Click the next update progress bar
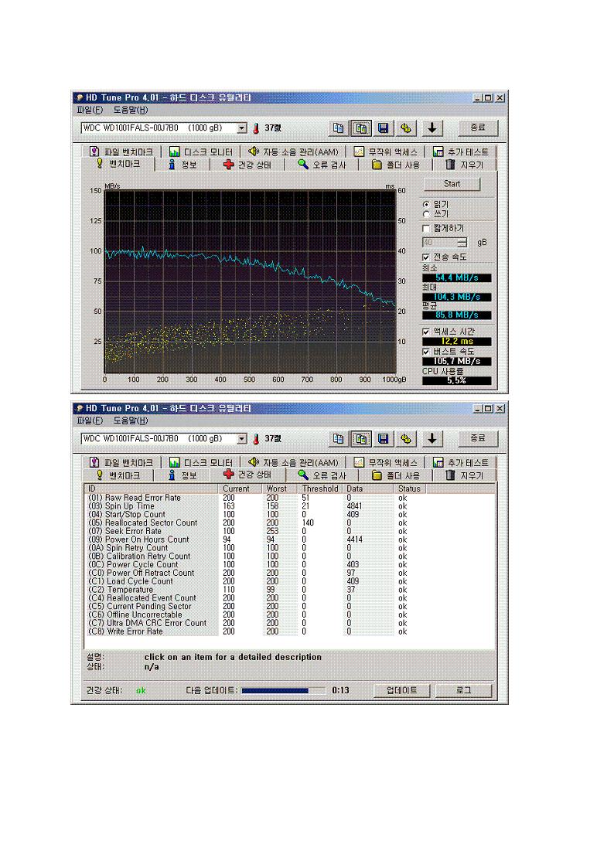This screenshot has width=614, height=868. [284, 691]
